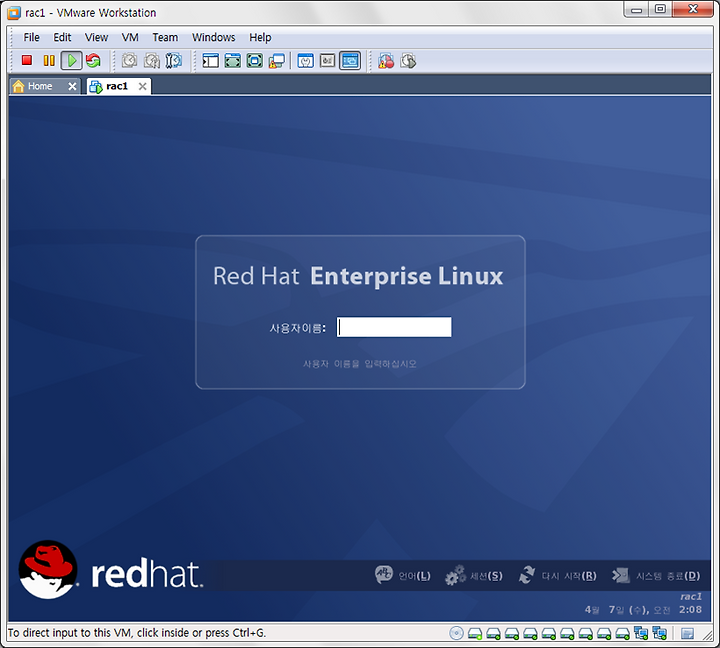This screenshot has width=720, height=648.
Task: Open the File menu
Action: (31, 37)
